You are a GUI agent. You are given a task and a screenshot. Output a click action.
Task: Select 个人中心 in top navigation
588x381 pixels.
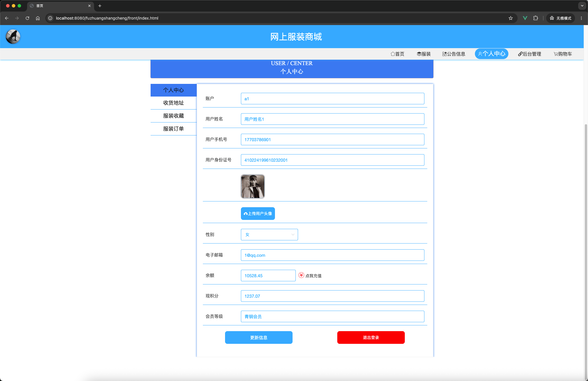tap(492, 54)
